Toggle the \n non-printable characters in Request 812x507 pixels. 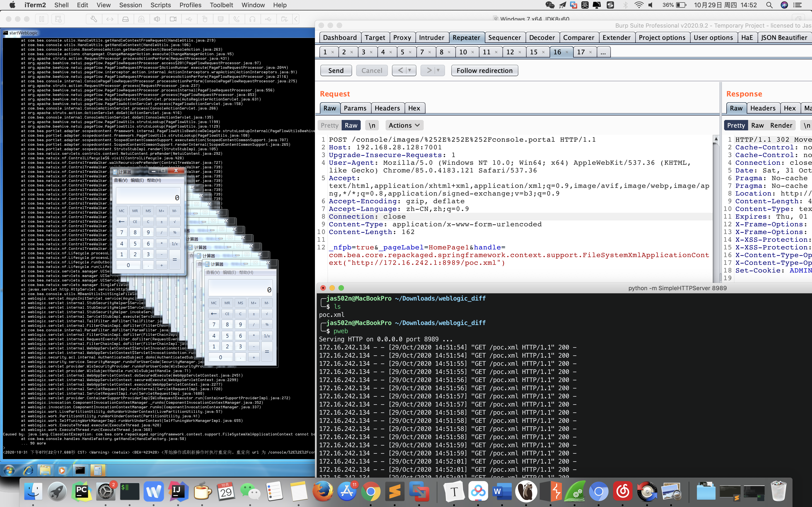click(372, 125)
